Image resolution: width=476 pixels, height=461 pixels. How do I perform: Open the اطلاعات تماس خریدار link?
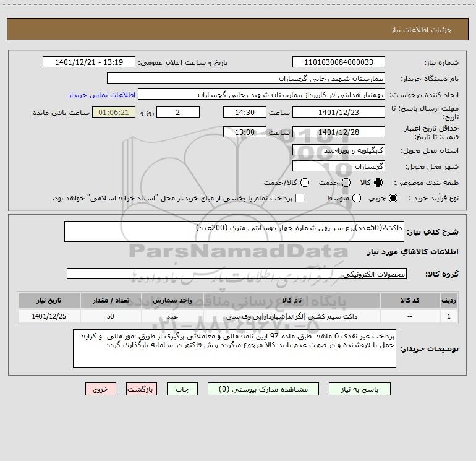tap(102, 95)
